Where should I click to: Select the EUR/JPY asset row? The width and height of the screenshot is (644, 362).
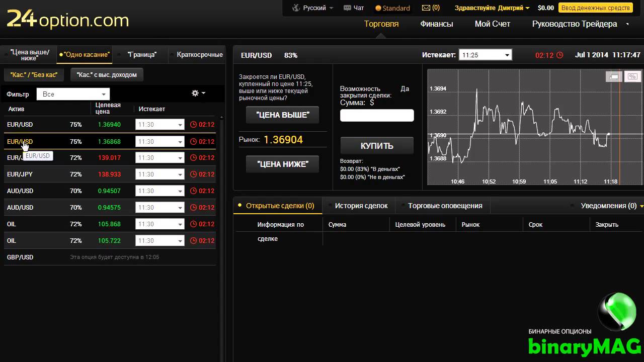[110, 174]
